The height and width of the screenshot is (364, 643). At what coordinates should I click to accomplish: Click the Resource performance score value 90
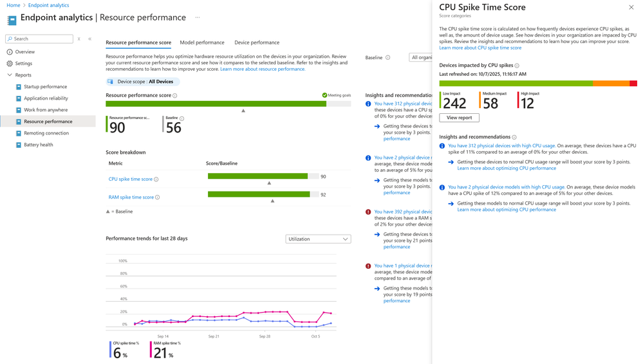pos(117,127)
